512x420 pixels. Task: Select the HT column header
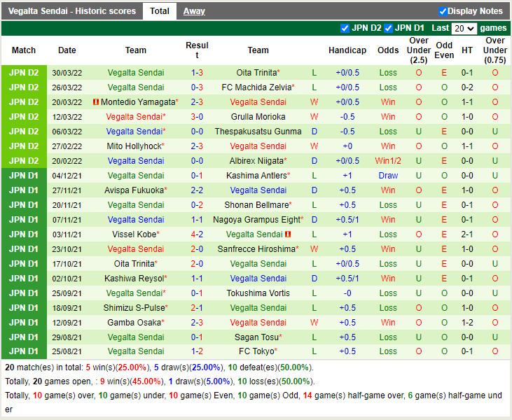pos(467,50)
